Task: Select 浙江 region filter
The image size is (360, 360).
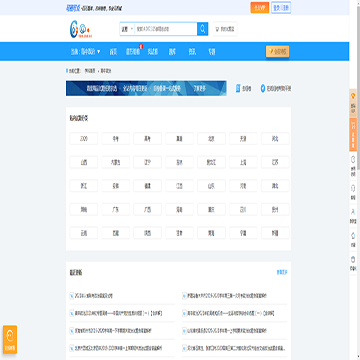Action: tap(84, 186)
